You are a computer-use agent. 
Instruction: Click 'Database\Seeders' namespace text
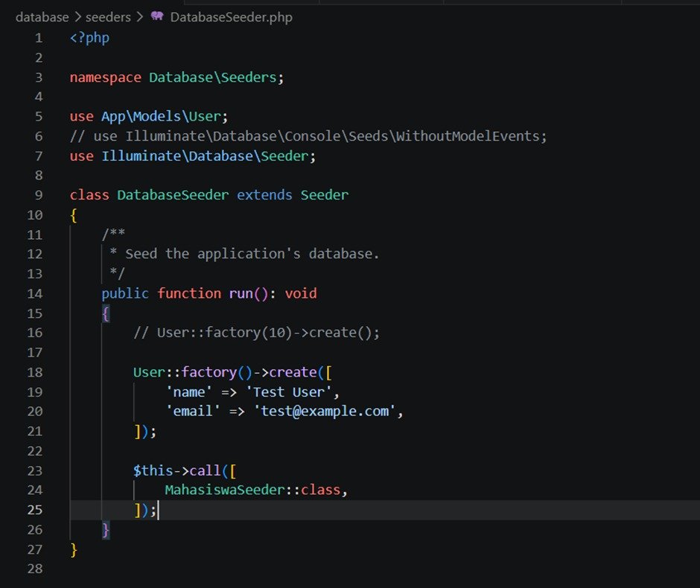coord(213,77)
